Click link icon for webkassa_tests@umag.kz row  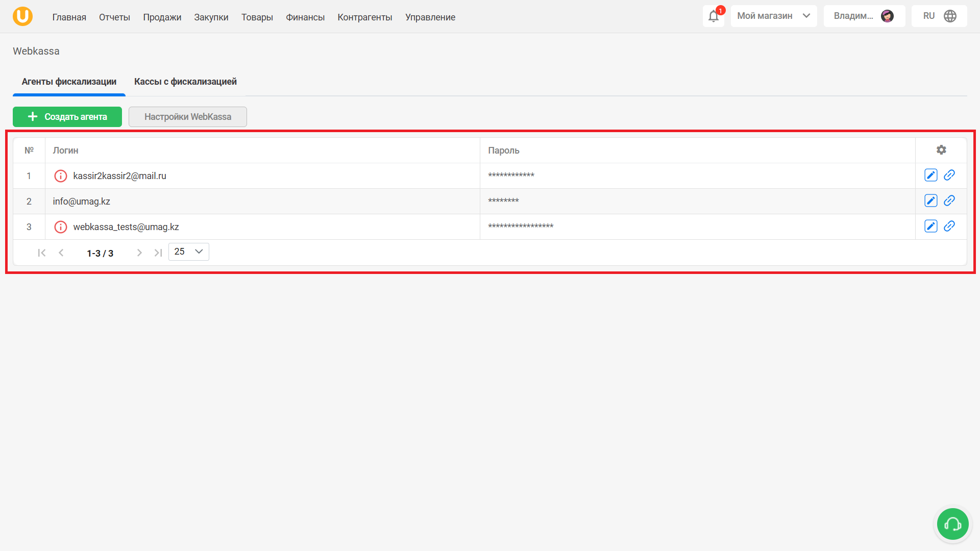coord(949,227)
